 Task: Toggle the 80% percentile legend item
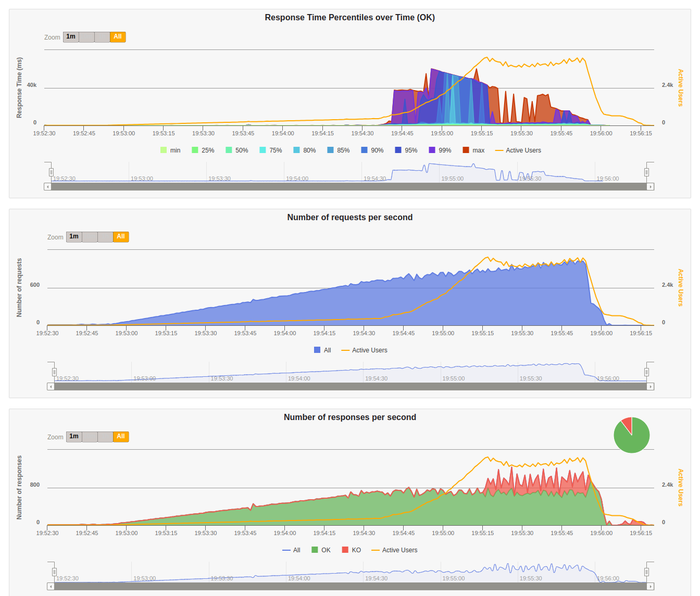coord(305,150)
